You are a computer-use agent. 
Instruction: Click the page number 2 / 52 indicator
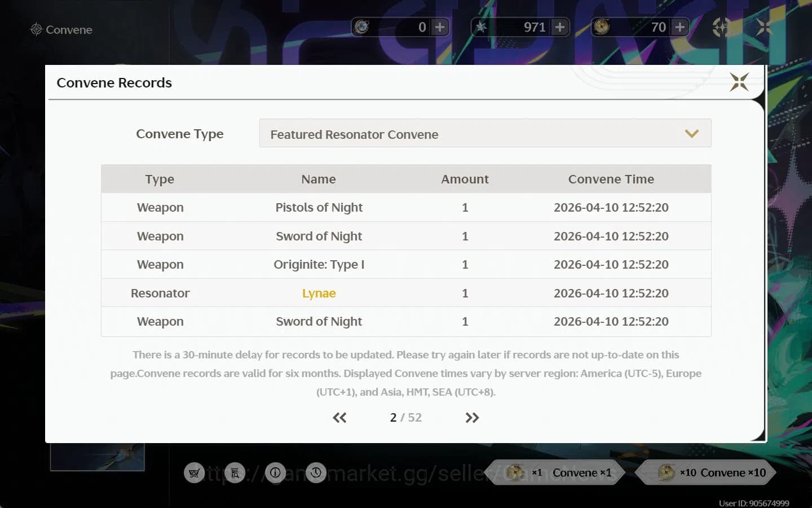pyautogui.click(x=405, y=418)
